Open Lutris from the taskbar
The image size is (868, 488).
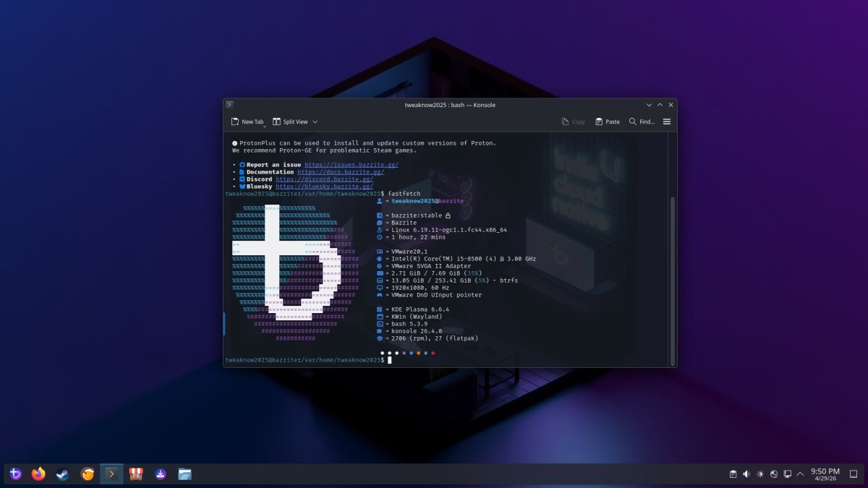[87, 474]
